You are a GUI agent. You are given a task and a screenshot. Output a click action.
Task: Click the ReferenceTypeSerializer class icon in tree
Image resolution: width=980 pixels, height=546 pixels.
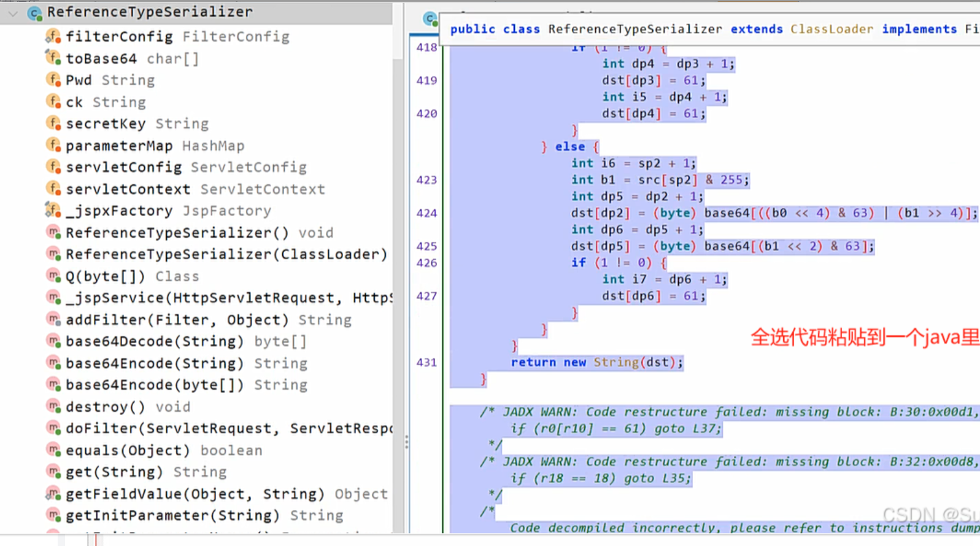[34, 12]
